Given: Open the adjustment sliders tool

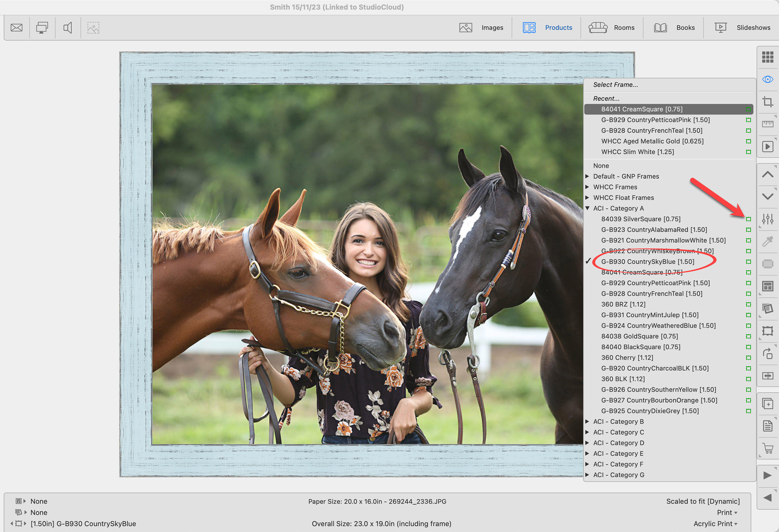Looking at the screenshot, I should pyautogui.click(x=768, y=219).
